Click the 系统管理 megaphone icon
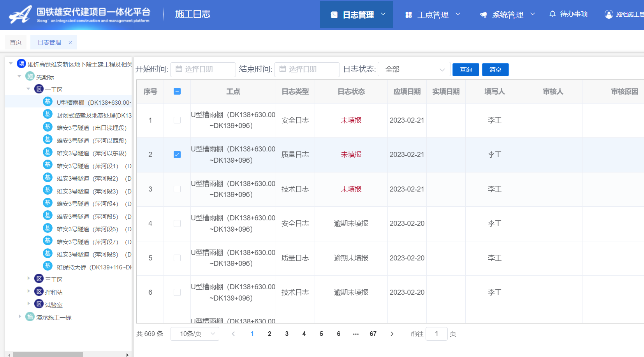The width and height of the screenshot is (644, 357). tap(483, 15)
